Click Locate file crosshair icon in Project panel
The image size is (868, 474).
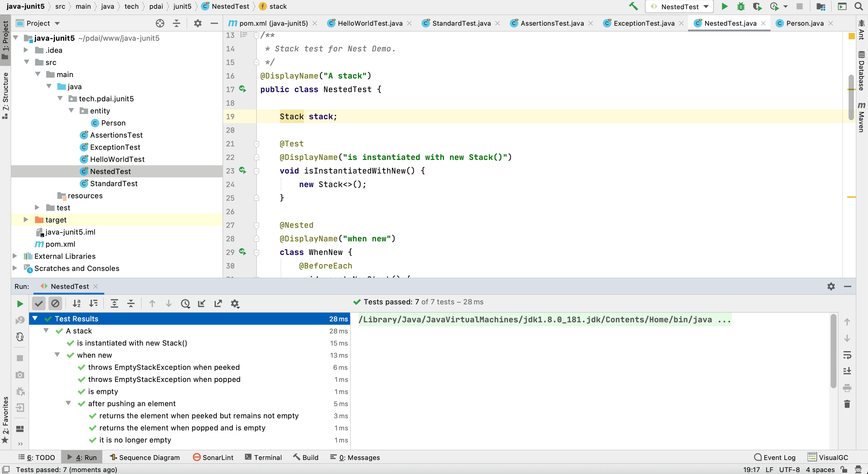[160, 23]
